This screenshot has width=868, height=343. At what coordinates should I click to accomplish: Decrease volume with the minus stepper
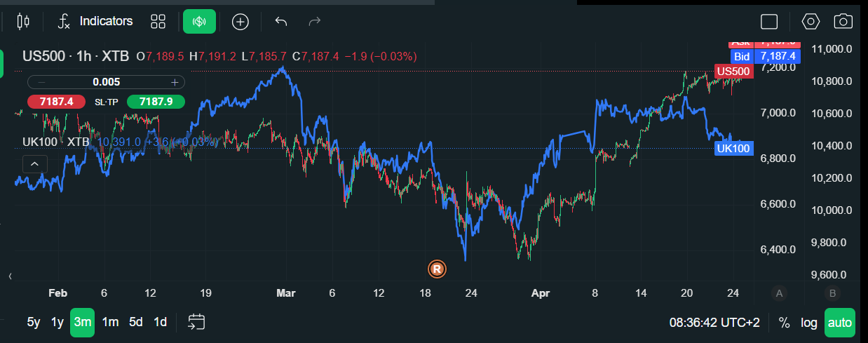[41, 82]
